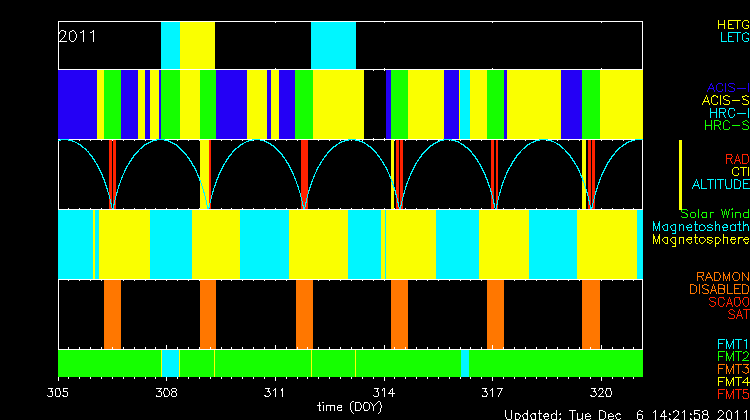Click the yellow HETG block in top row
This screenshot has height=420, width=750.
[x=197, y=44]
